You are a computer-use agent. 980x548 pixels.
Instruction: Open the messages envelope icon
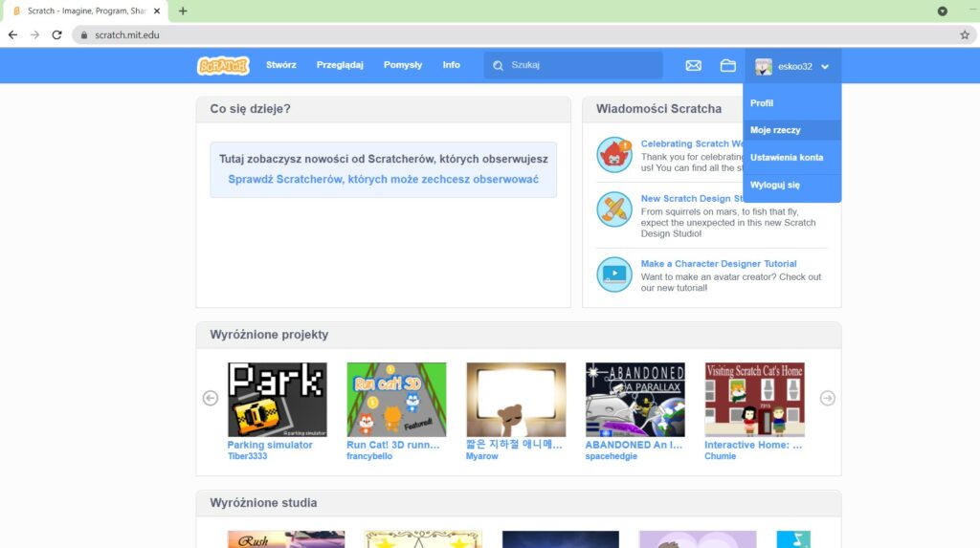[694, 66]
